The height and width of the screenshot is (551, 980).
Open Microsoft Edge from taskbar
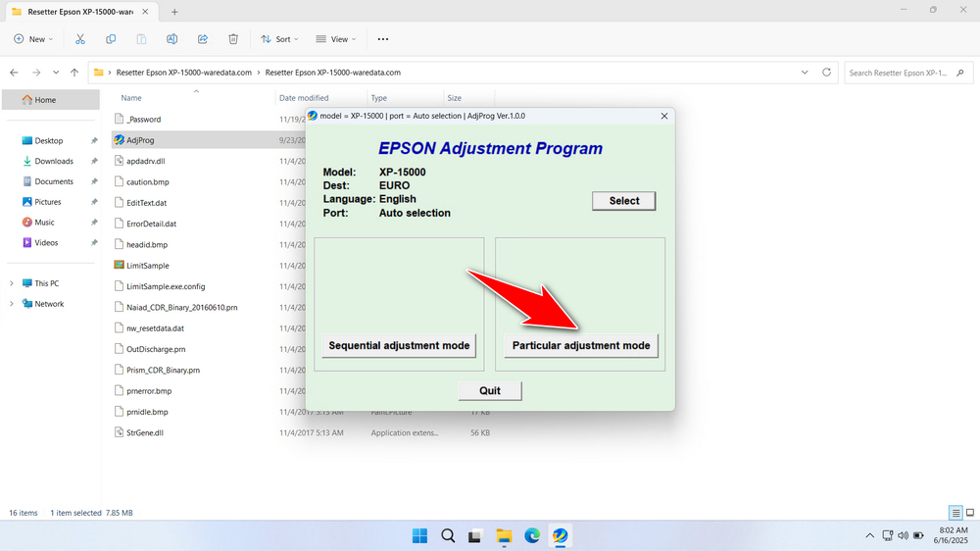click(x=532, y=536)
